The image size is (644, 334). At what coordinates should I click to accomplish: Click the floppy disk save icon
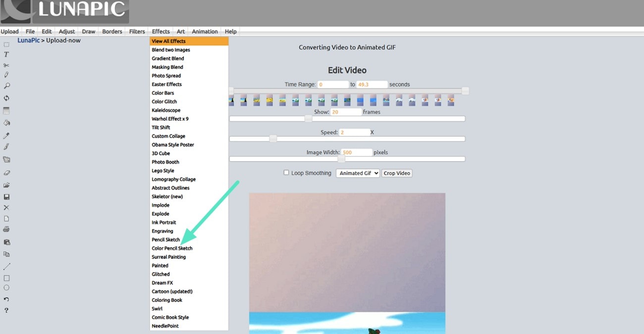point(6,196)
